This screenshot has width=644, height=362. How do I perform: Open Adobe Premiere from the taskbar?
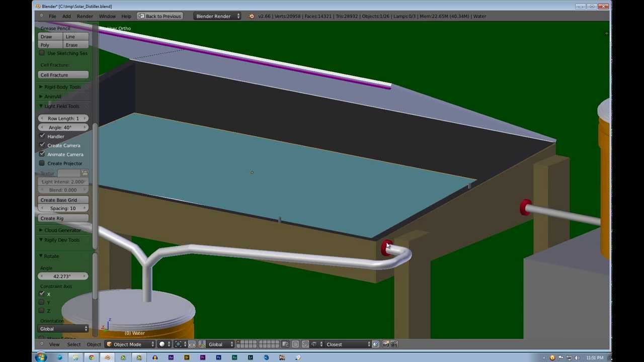tap(202, 357)
